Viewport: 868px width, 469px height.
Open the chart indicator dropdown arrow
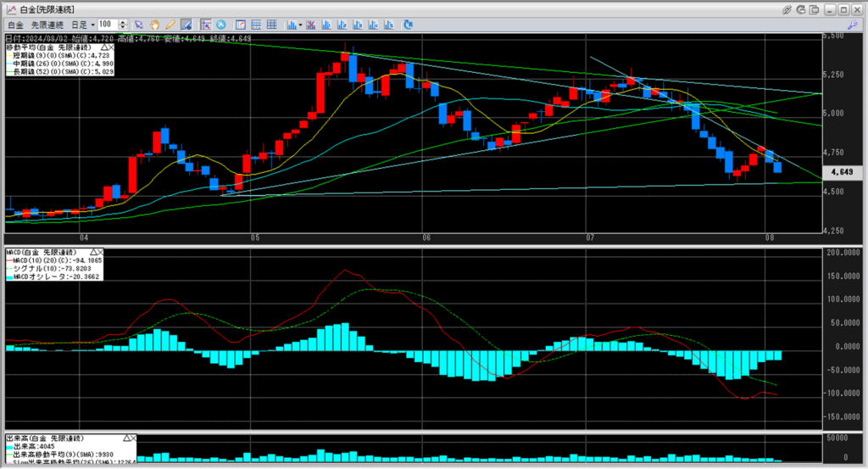(299, 25)
